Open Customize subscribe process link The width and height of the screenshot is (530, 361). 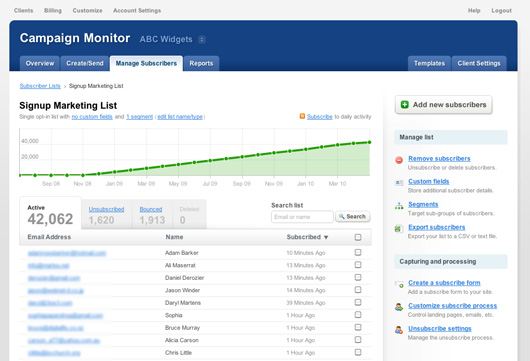(452, 306)
